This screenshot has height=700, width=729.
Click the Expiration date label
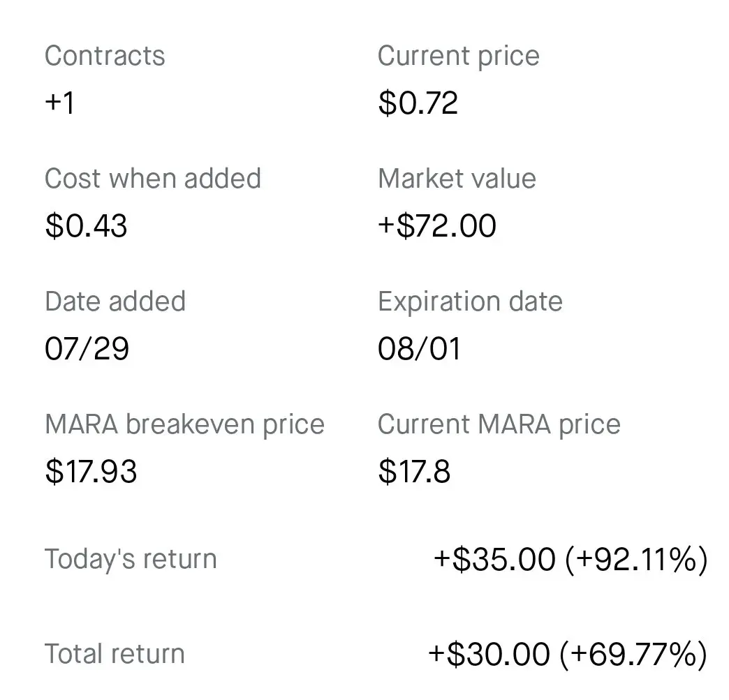[470, 301]
